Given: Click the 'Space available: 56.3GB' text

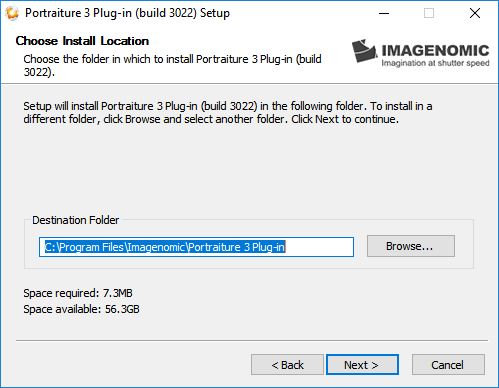Looking at the screenshot, I should (81, 309).
